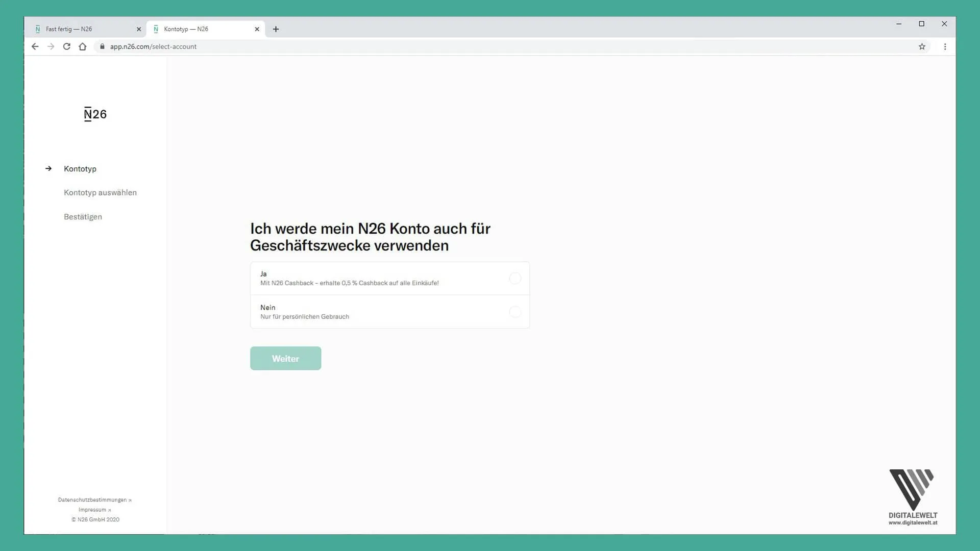Open the Datenschutzbestimmungen link
980x551 pixels.
[94, 500]
